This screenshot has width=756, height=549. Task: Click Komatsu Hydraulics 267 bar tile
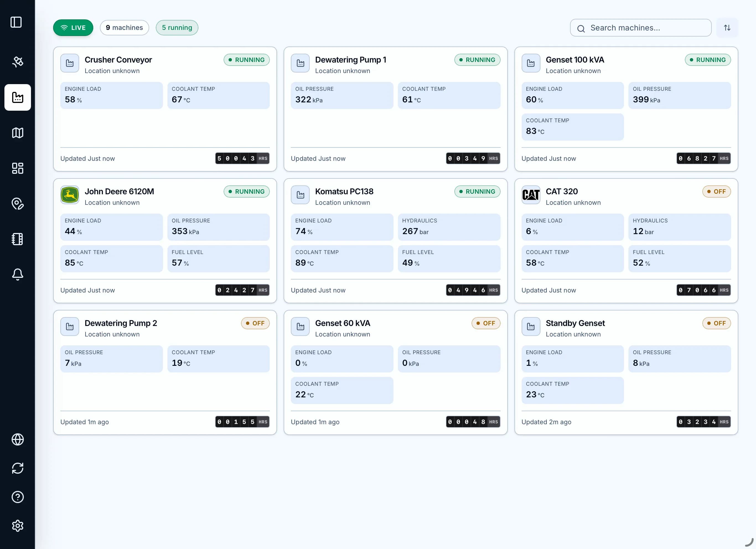[x=449, y=227]
